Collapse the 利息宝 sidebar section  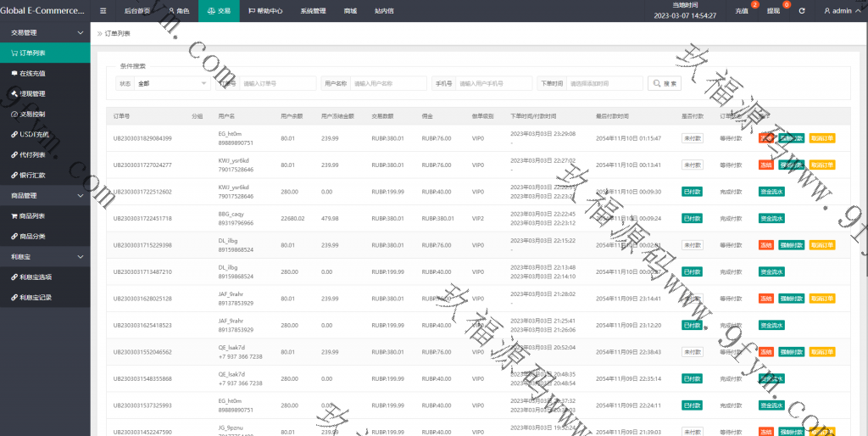click(81, 256)
